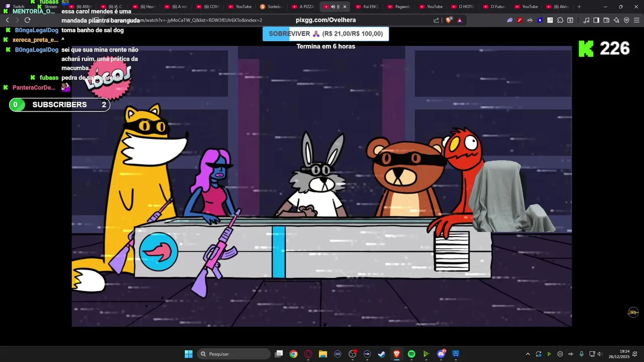Click the VPN shield toolbar icon
The width and height of the screenshot is (644, 362).
point(626,20)
